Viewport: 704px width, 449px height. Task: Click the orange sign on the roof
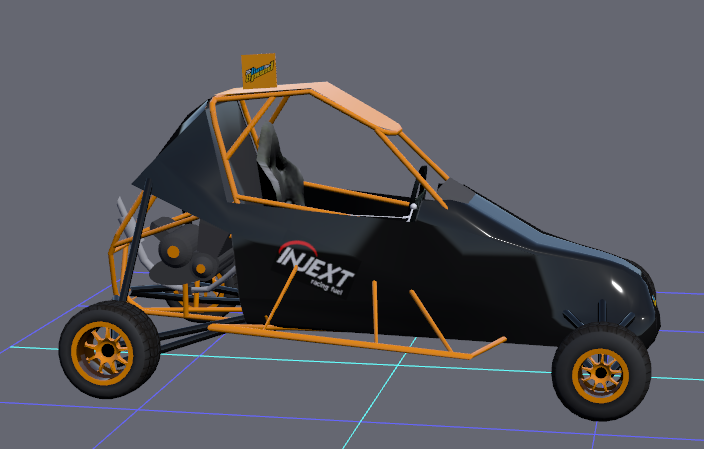259,70
